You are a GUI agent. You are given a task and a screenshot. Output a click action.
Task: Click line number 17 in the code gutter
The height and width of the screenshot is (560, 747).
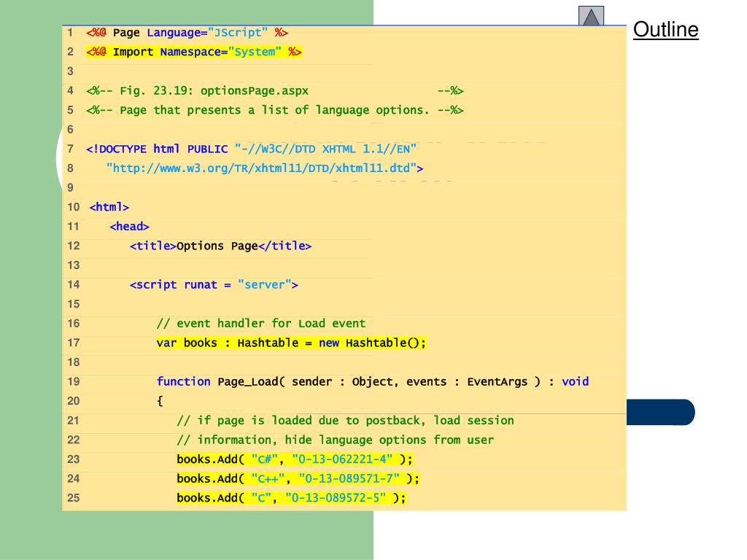(74, 343)
